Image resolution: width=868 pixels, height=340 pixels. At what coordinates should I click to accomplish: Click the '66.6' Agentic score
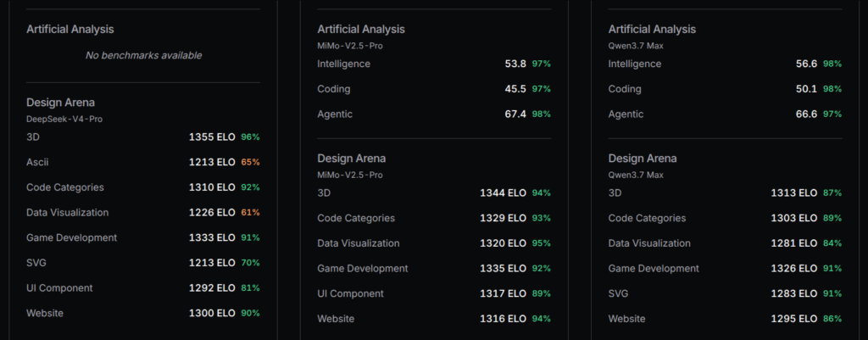click(807, 114)
